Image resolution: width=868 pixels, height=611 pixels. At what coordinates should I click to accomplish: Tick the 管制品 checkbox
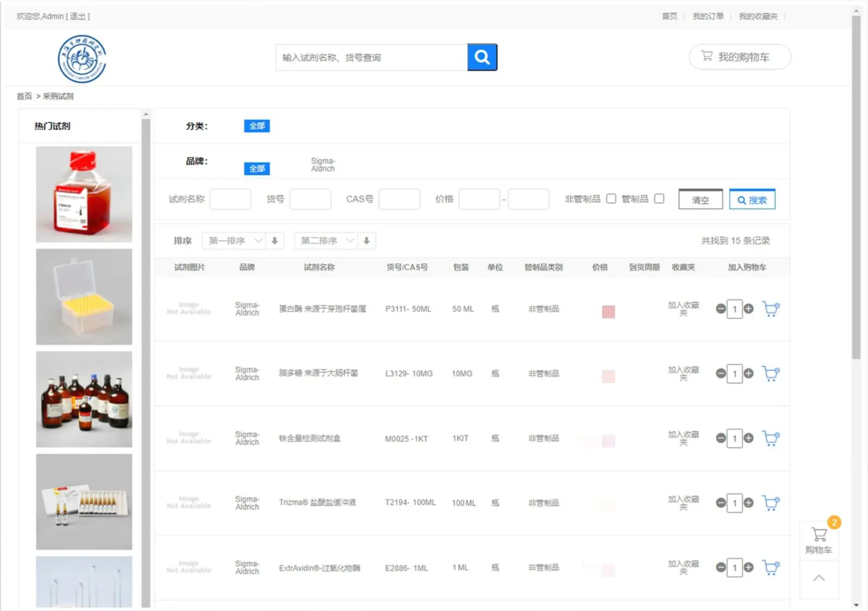coord(659,199)
